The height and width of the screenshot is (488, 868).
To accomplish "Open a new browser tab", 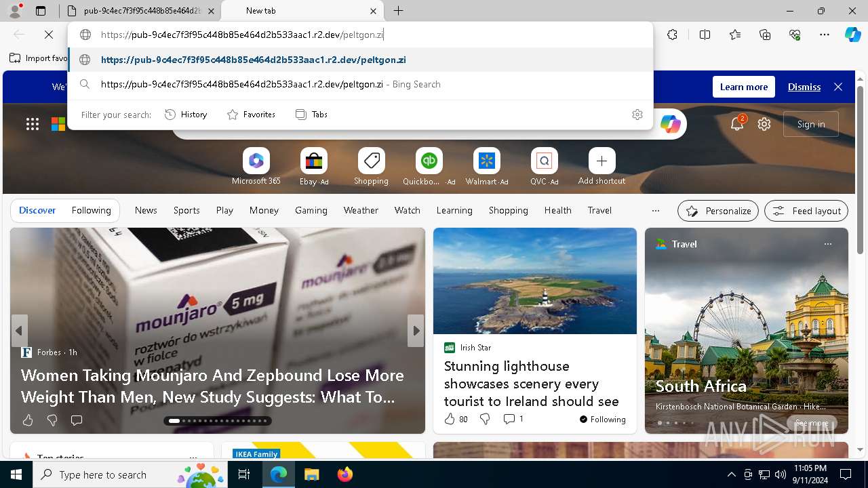I will 399,11.
